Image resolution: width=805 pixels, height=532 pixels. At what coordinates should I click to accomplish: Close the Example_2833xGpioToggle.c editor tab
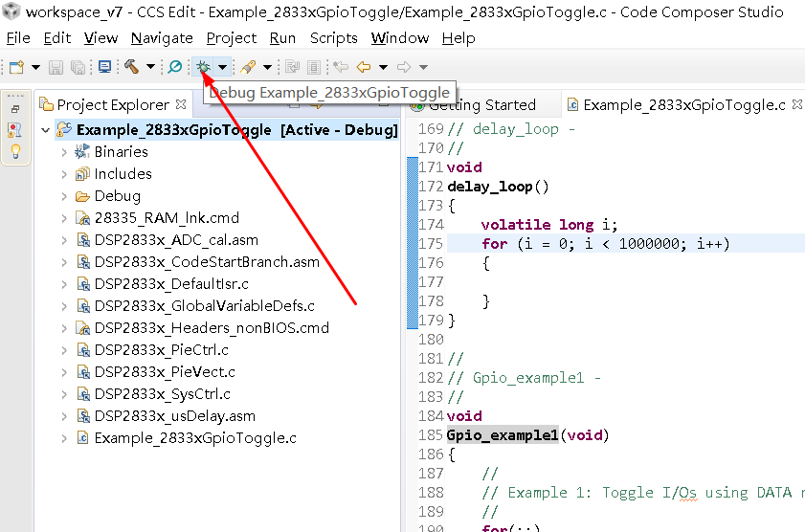796,104
